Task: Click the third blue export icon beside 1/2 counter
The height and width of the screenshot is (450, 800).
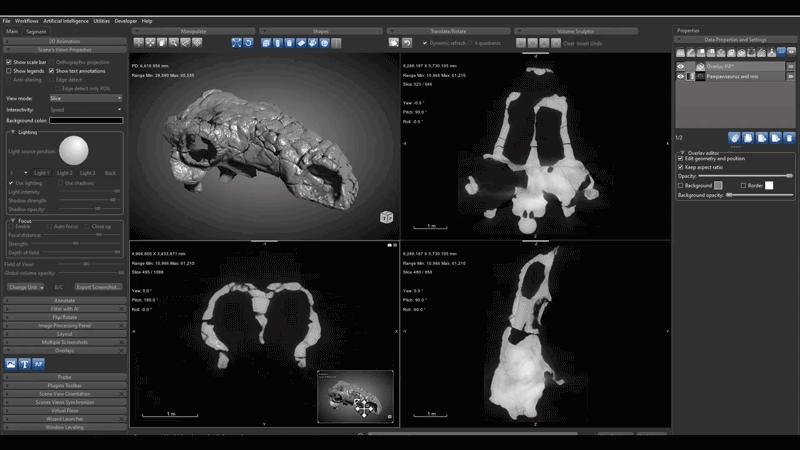Action: pos(762,138)
